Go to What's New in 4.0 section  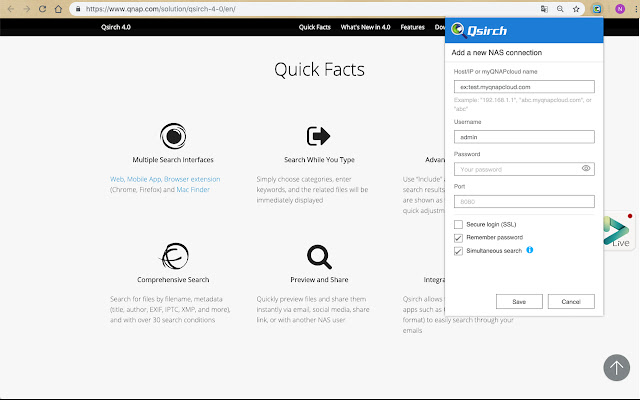(x=364, y=27)
